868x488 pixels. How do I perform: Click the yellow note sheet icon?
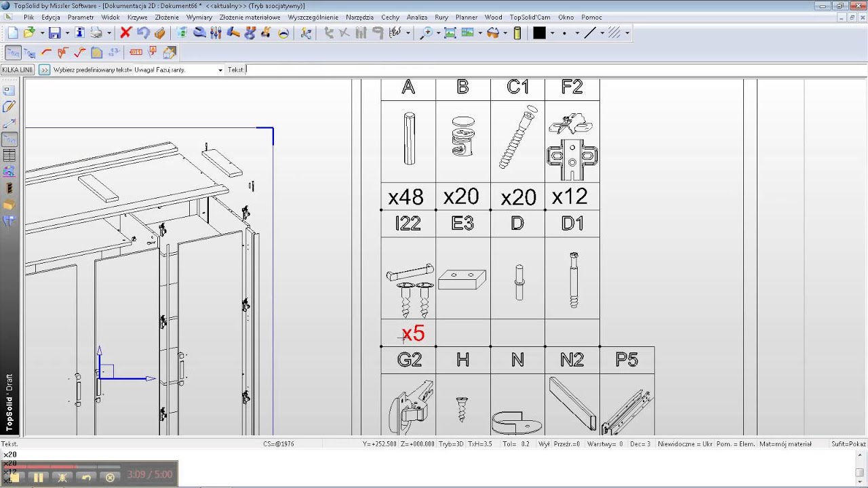[96, 52]
